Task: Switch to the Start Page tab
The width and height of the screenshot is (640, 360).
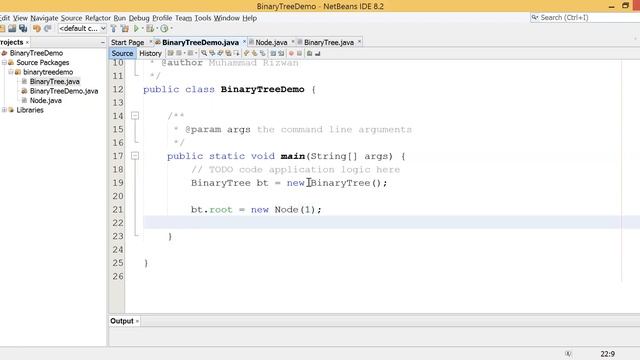Action: (x=127, y=42)
